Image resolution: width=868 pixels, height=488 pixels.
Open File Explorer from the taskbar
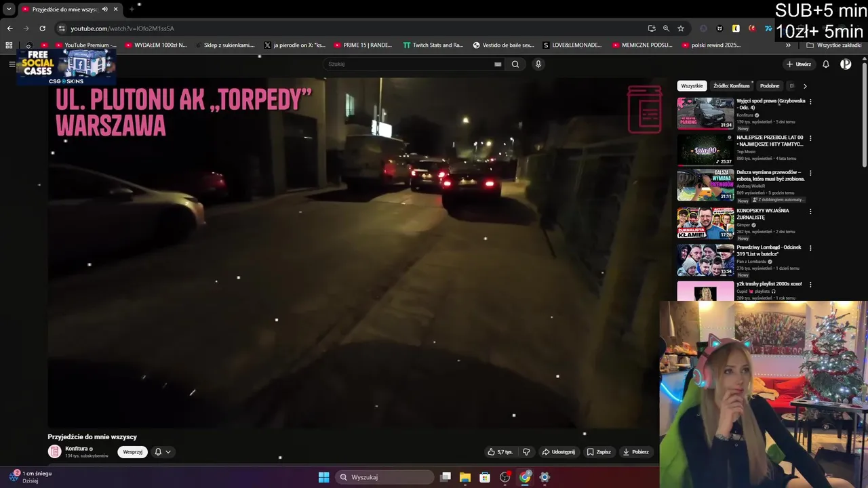[x=465, y=477]
